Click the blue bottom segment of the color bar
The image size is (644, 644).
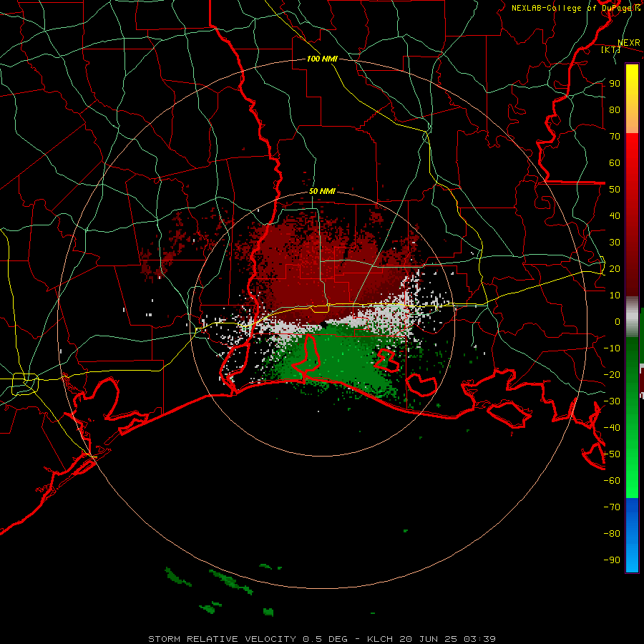point(632,535)
